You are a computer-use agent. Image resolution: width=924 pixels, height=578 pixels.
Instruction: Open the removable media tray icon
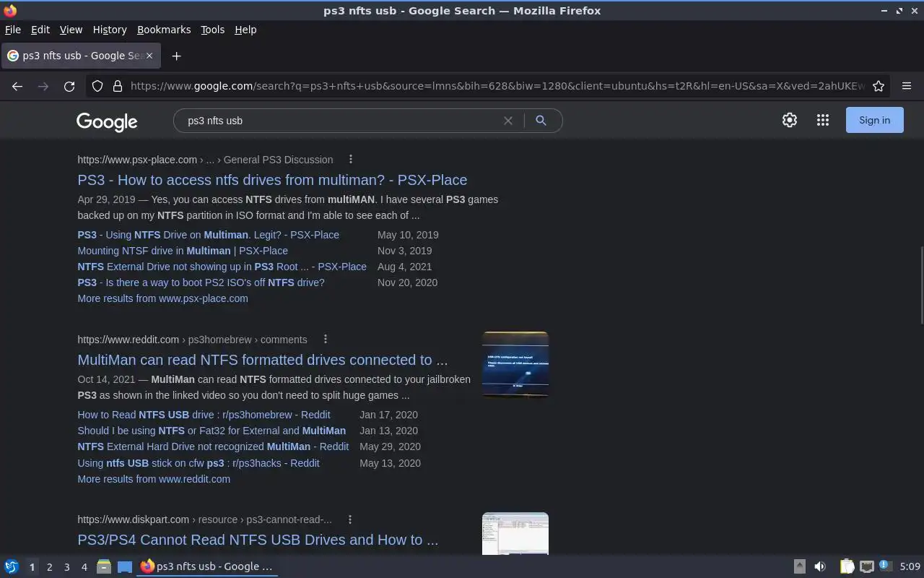pos(800,566)
